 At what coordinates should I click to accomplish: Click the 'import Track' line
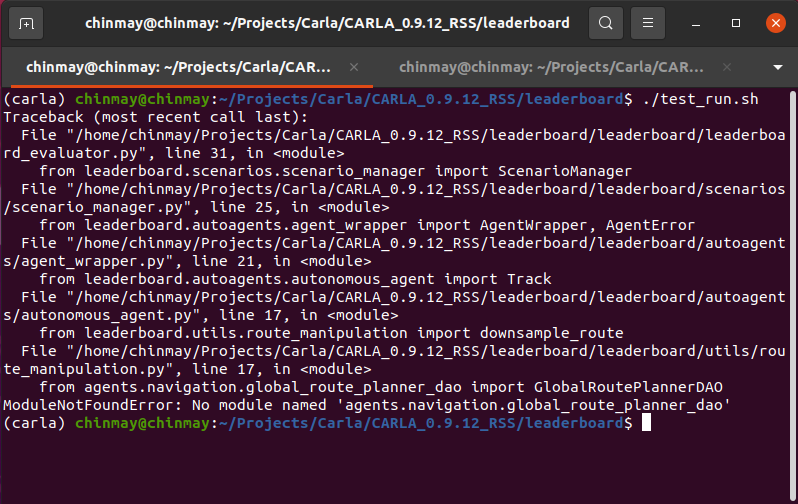point(295,279)
